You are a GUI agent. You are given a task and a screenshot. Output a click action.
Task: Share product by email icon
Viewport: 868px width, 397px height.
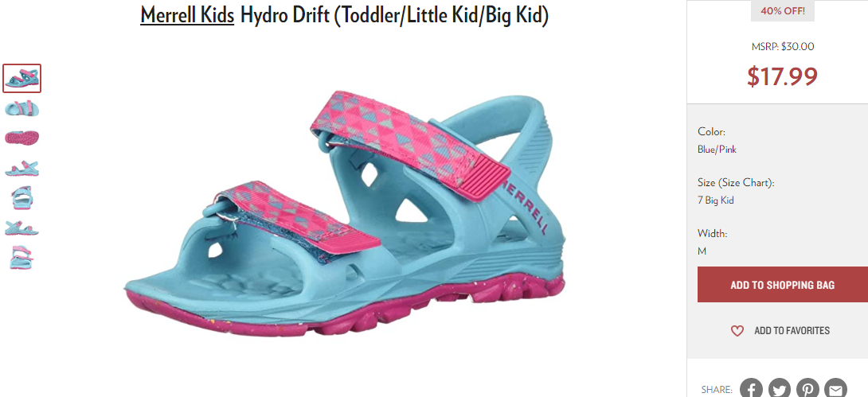click(835, 389)
